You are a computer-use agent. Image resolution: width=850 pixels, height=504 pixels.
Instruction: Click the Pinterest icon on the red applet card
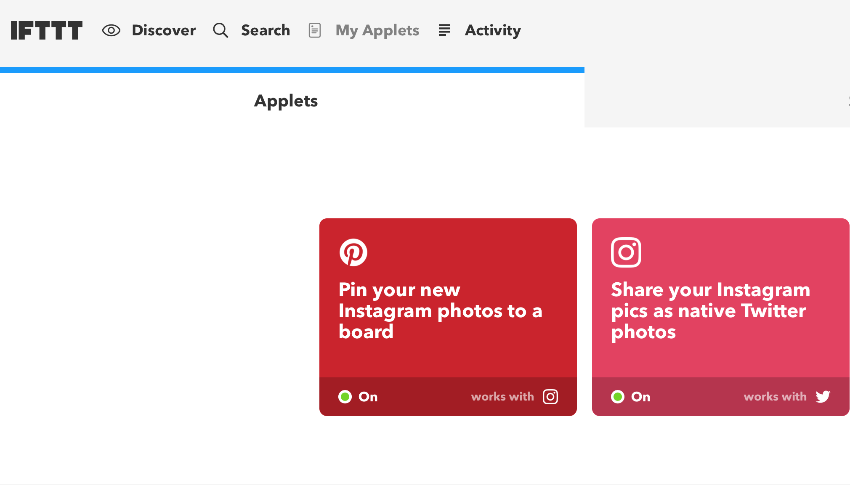point(353,252)
